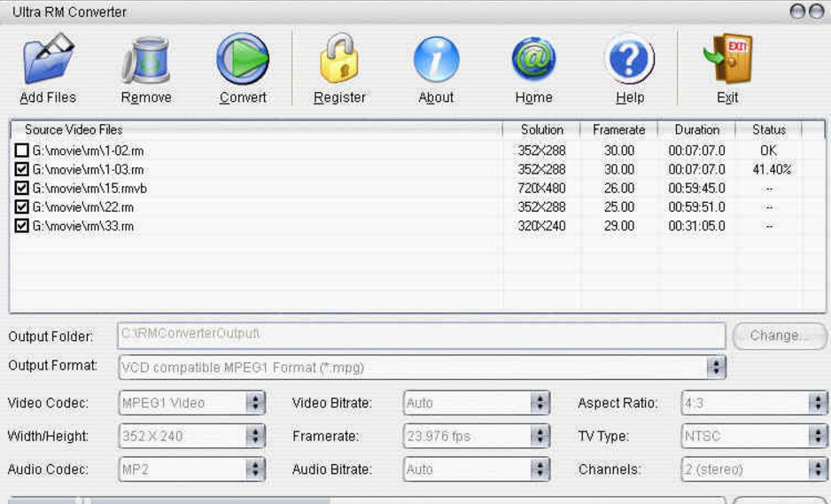831x504 pixels.
Task: Check the box for 1-02.rm file
Action: coord(22,151)
